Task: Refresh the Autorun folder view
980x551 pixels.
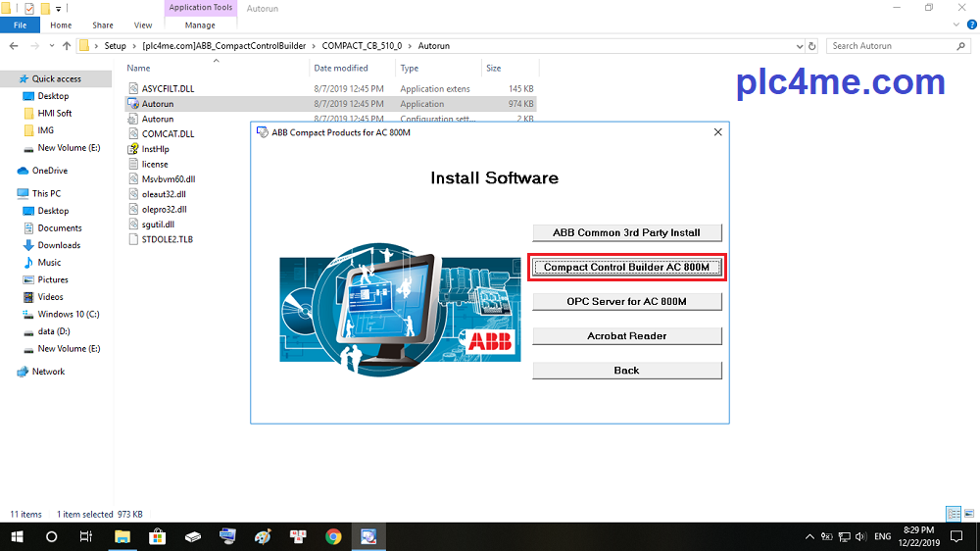Action: 811,46
